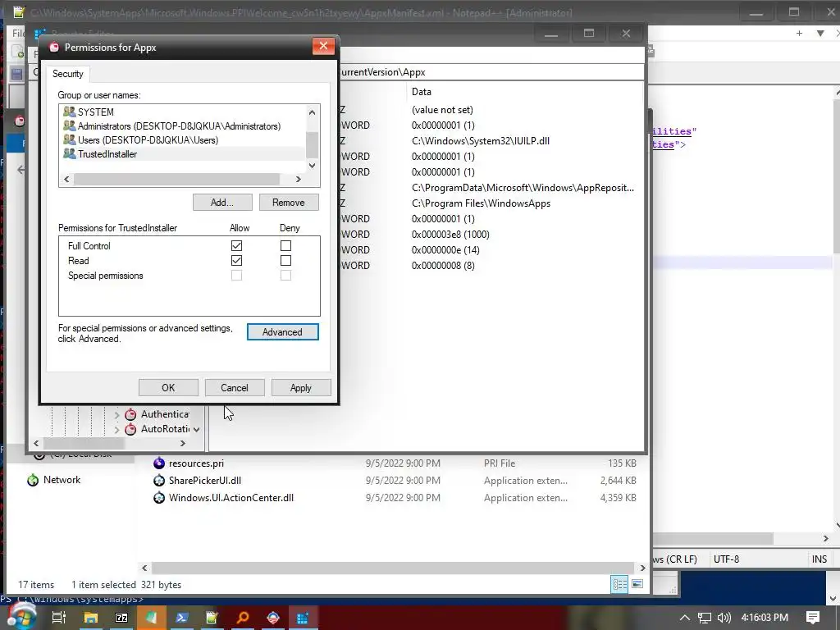
Task: Expand the Authentica registry key
Action: point(116,414)
